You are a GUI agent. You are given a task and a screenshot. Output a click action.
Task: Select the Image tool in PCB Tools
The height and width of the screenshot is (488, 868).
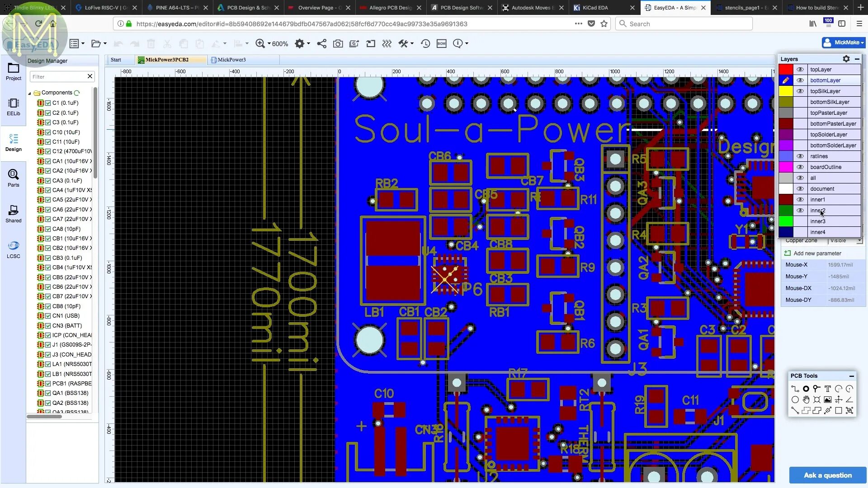tap(827, 399)
